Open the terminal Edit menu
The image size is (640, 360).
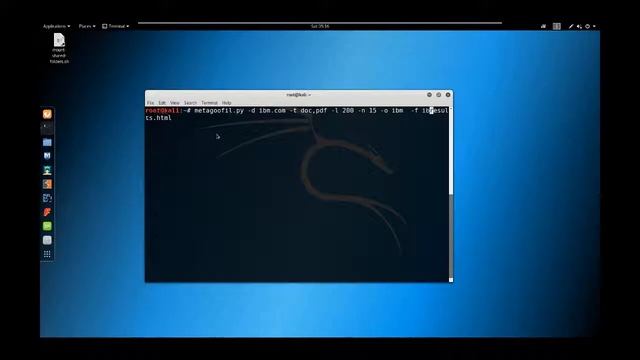pos(162,103)
